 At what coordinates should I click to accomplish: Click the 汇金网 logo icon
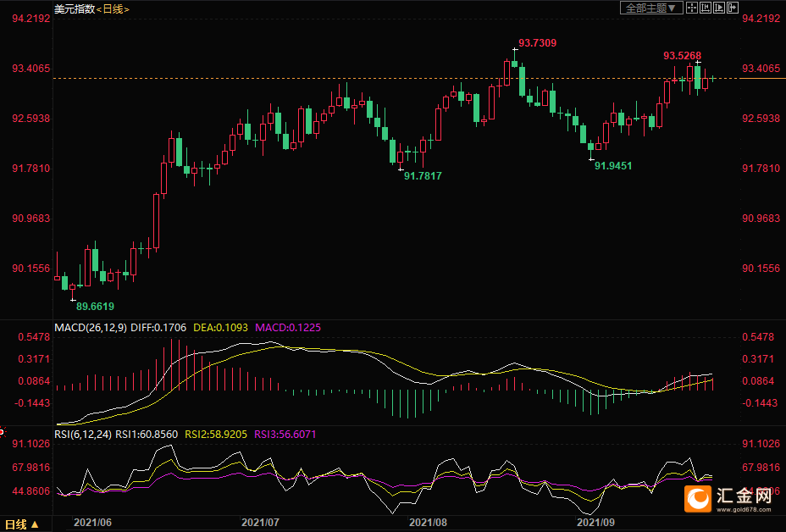(698, 499)
